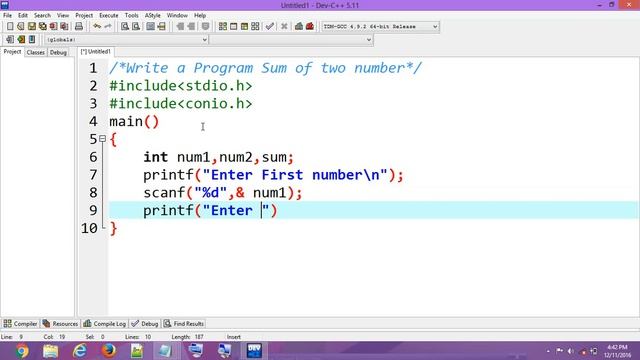The width and height of the screenshot is (640, 360).
Task: Click the Rebuild All toolbar icon
Action: coord(255,27)
